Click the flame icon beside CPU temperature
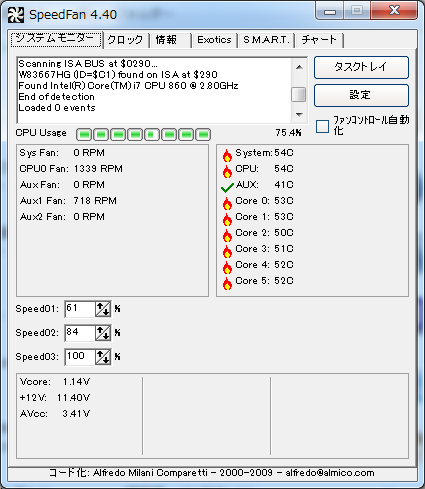The width and height of the screenshot is (425, 489). point(227,171)
